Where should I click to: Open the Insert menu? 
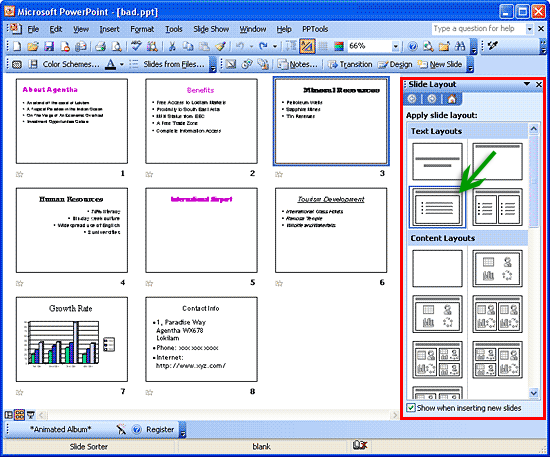tap(109, 29)
